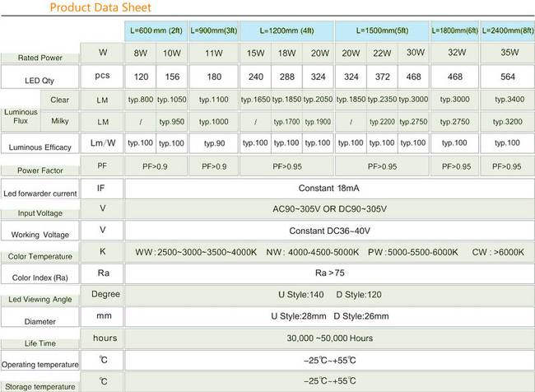This screenshot has height=392, width=535.
Task: Select the 'L=900mm(3ft)' column header
Action: click(x=214, y=30)
